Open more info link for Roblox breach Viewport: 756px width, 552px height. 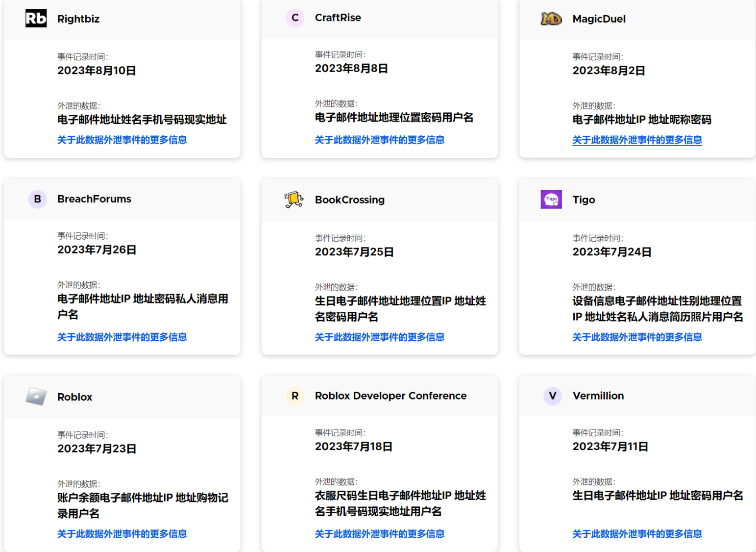tap(122, 533)
